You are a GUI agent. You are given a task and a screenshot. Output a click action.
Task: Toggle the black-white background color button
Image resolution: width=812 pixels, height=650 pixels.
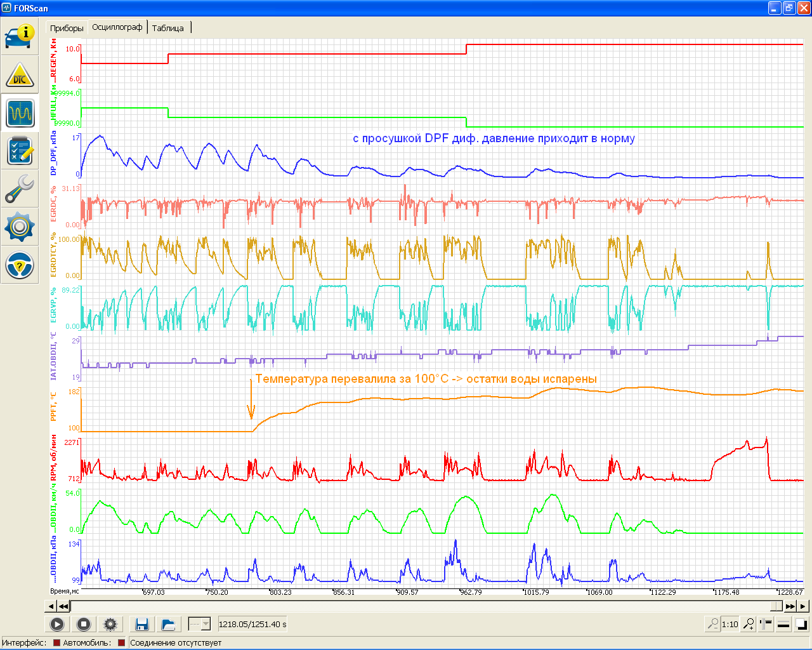point(801,625)
